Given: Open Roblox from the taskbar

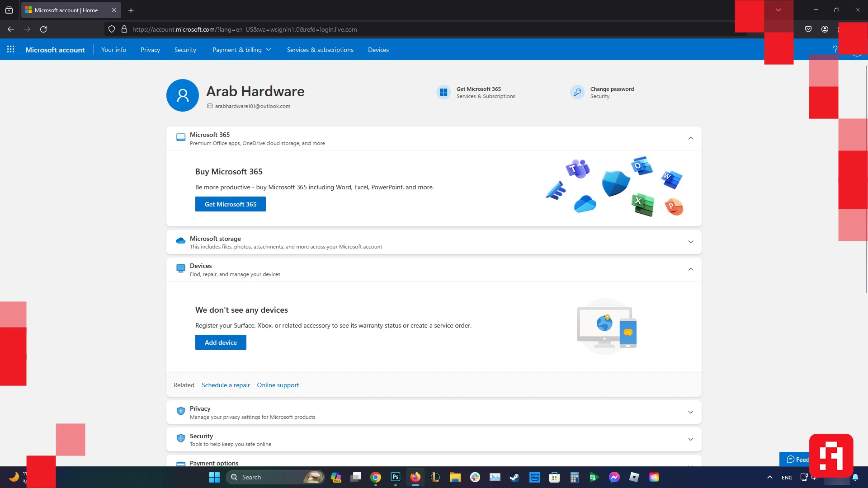Looking at the screenshot, I should (634, 477).
